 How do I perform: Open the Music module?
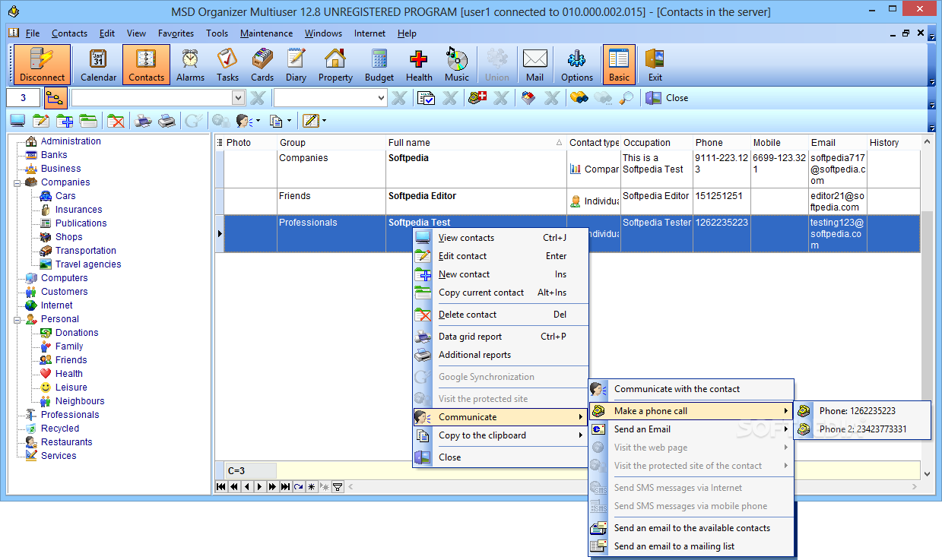point(457,65)
